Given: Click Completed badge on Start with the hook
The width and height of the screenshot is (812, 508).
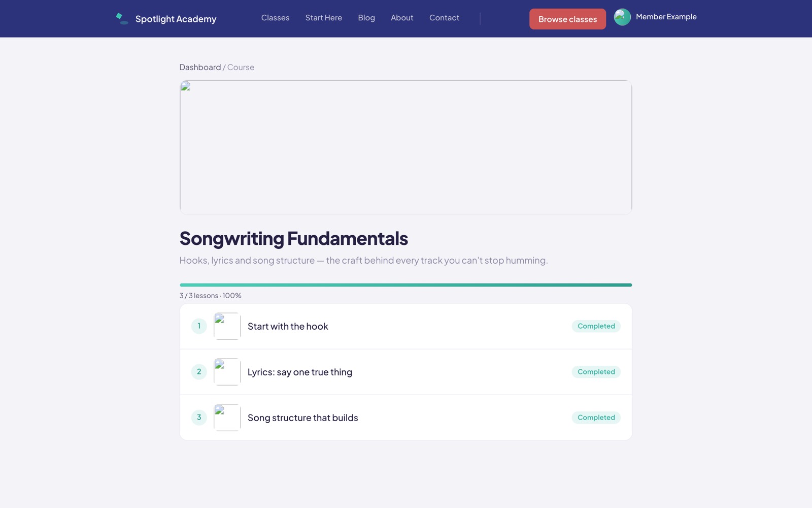Looking at the screenshot, I should (596, 326).
